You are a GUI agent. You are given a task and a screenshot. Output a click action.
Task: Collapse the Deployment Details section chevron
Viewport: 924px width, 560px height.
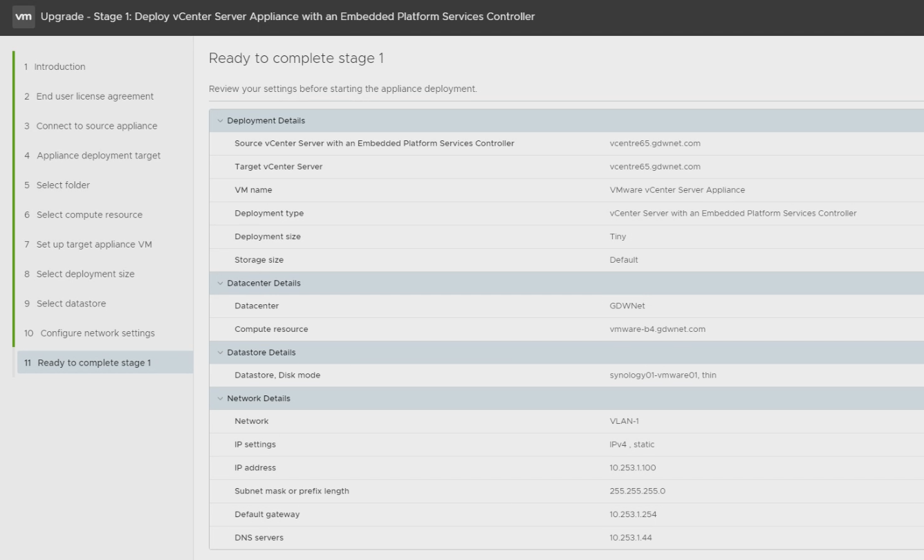[220, 121]
